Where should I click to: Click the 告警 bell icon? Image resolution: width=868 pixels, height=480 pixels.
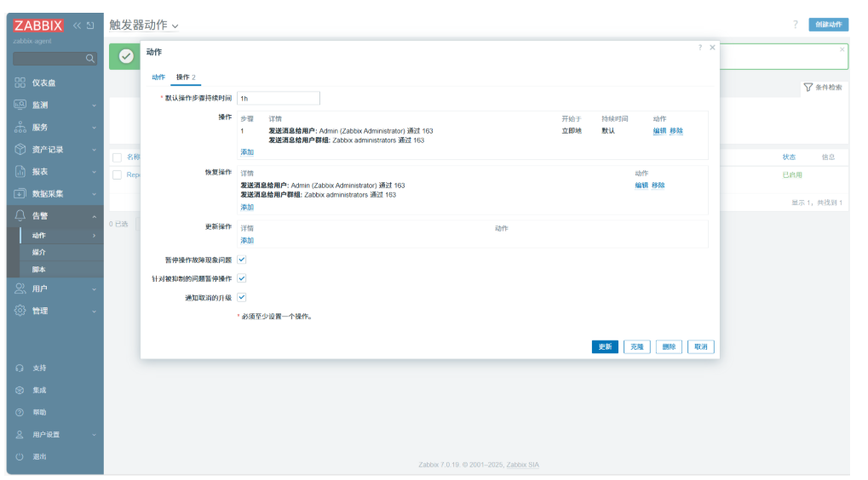(20, 215)
